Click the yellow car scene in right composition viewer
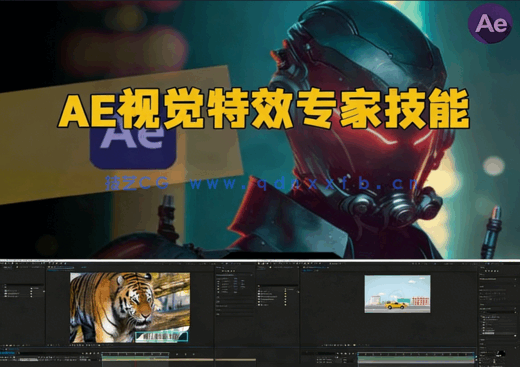The image size is (520, 367). [397, 294]
